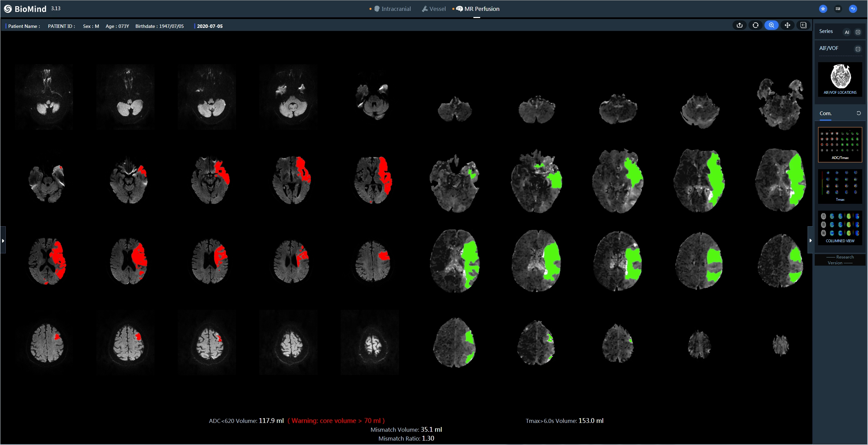Viewport: 868px width, 445px height.
Task: Open the layout grid icon
Action: (x=838, y=9)
